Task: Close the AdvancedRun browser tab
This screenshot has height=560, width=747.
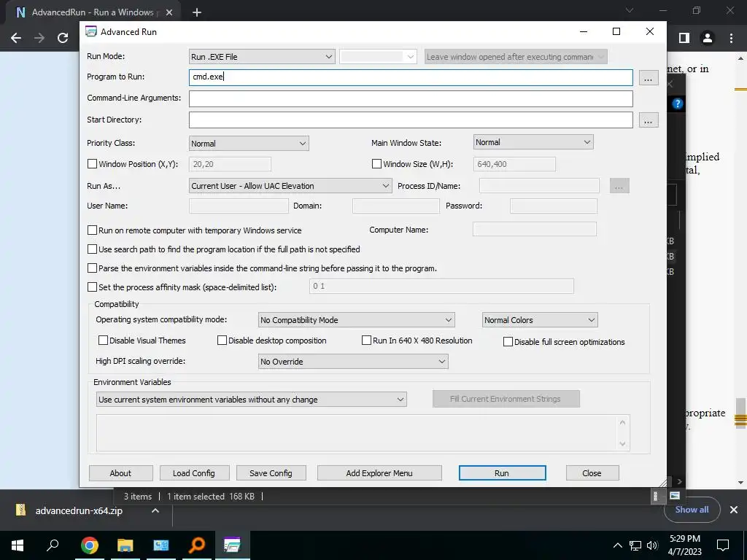Action: point(169,12)
